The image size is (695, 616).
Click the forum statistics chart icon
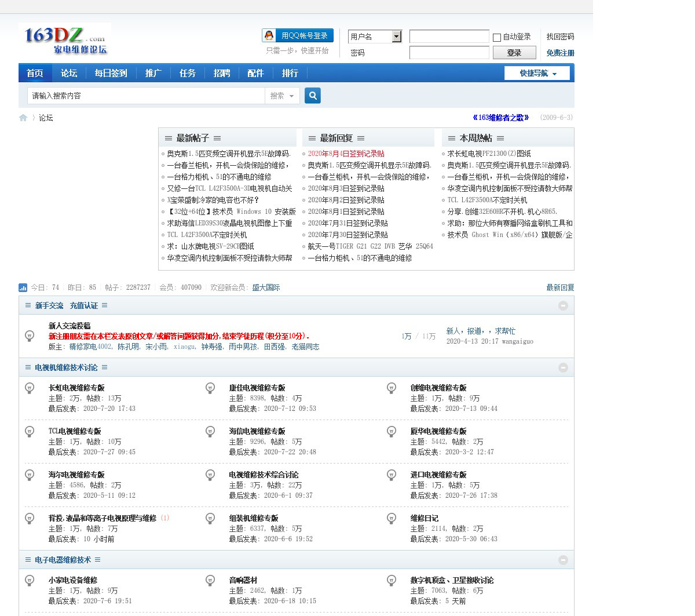pyautogui.click(x=23, y=287)
